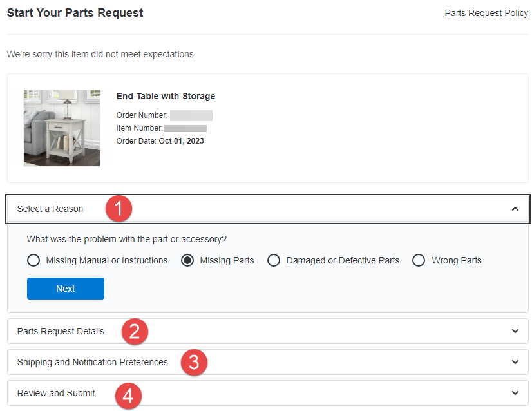Click the red step 3 badge
The image size is (532, 411).
tap(194, 362)
